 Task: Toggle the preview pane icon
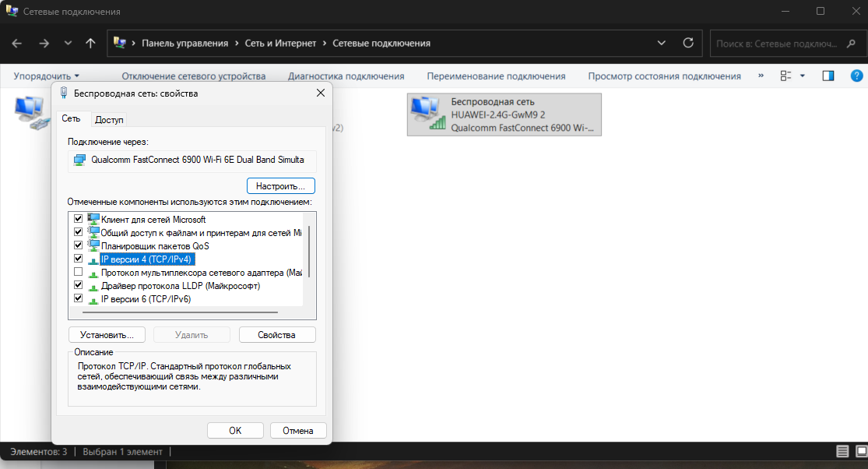click(828, 76)
